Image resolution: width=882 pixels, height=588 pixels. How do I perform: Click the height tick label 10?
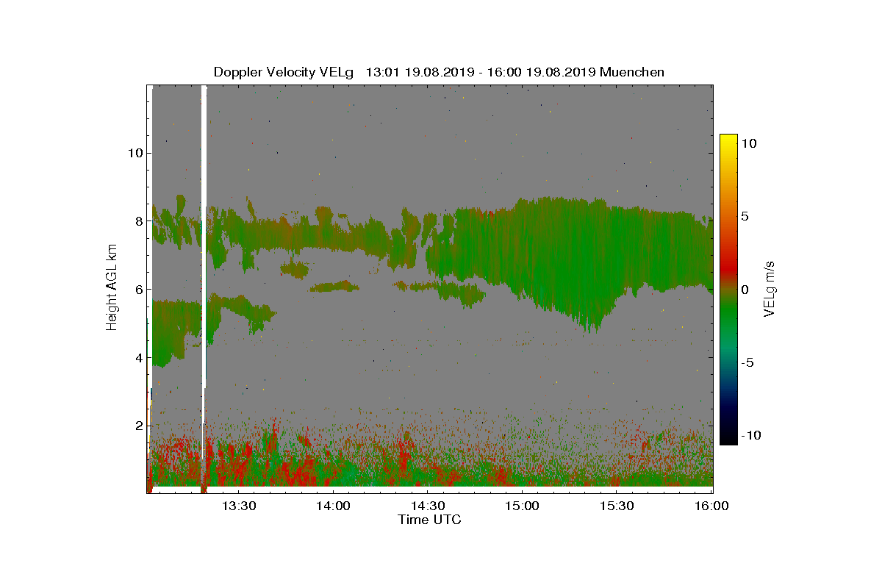tap(135, 153)
